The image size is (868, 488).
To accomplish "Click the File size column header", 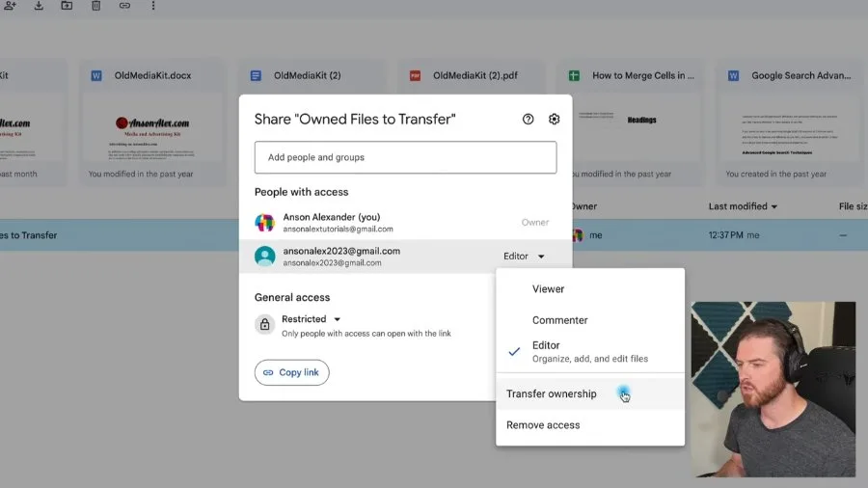I will pos(853,206).
